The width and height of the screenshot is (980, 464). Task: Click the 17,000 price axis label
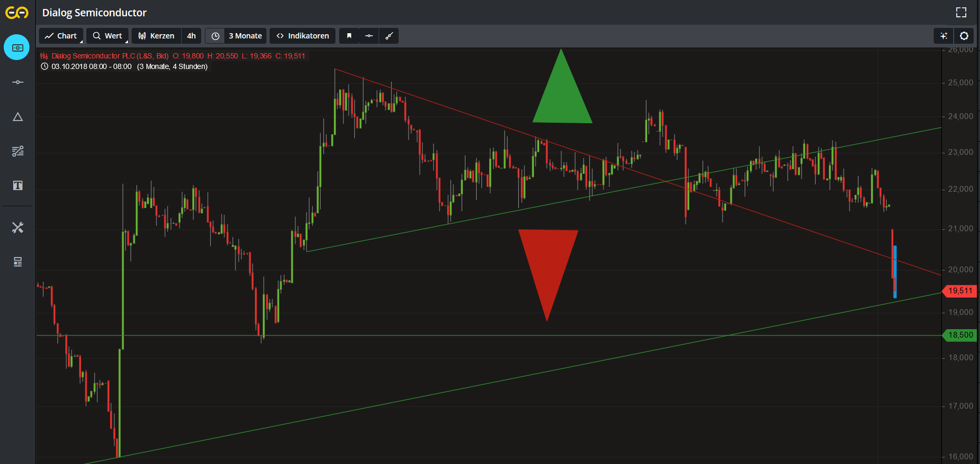[x=961, y=406]
